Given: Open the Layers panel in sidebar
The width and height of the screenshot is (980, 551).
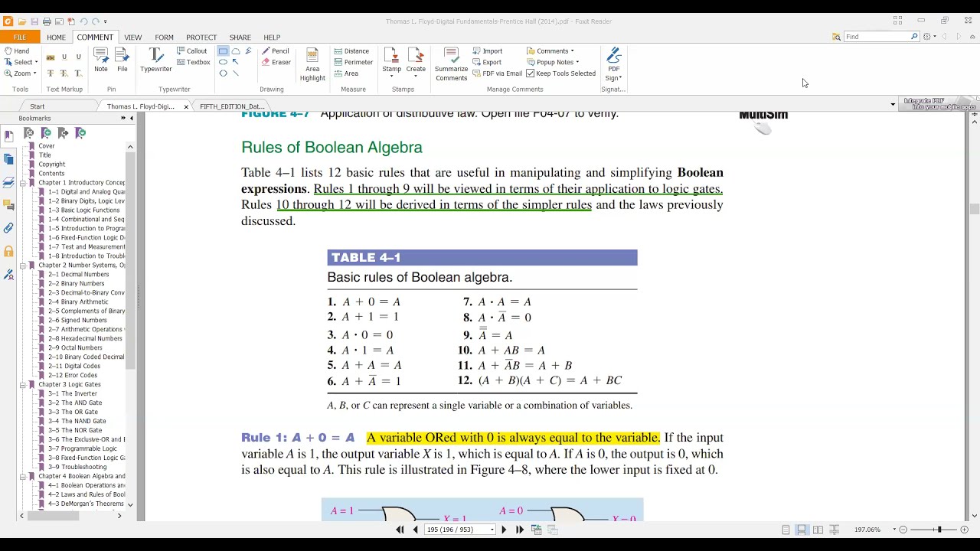Looking at the screenshot, I should 8,182.
